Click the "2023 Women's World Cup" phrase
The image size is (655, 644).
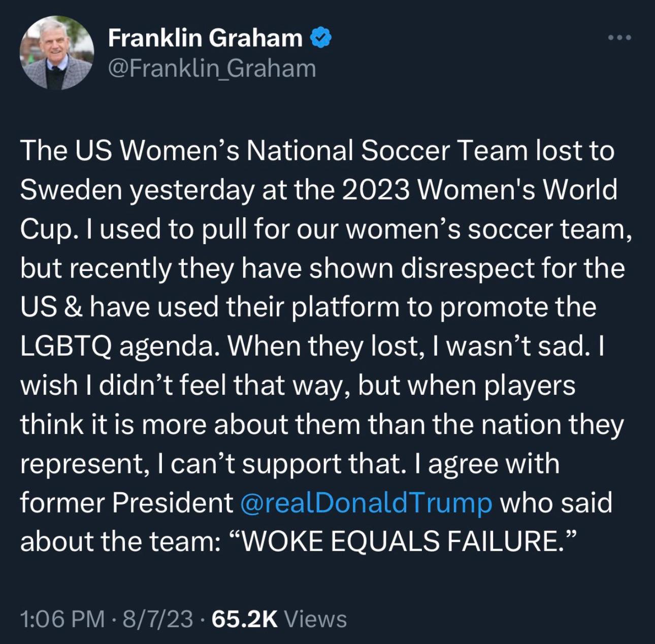[479, 190]
